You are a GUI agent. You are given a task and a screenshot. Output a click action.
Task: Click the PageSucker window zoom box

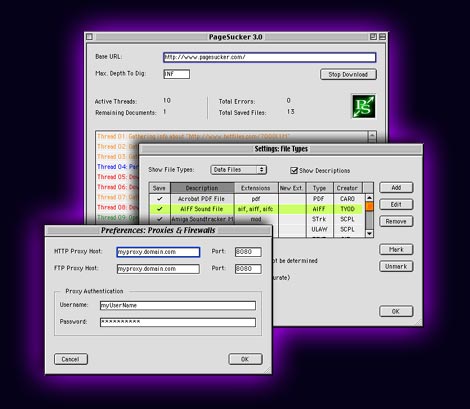click(373, 37)
